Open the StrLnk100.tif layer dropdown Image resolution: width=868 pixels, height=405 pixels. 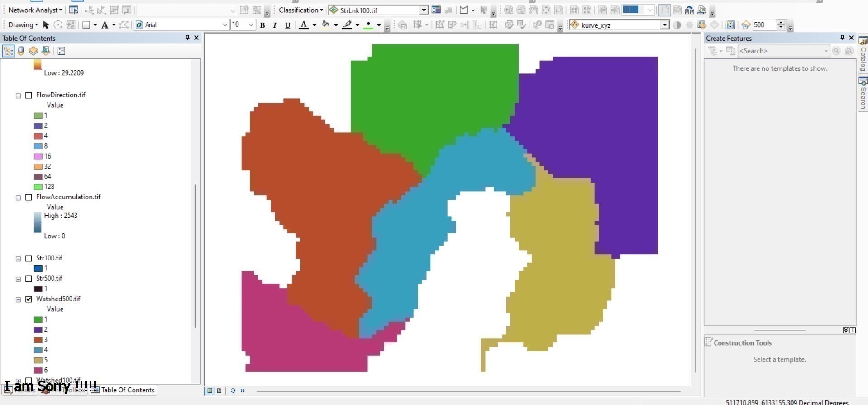[x=424, y=10]
